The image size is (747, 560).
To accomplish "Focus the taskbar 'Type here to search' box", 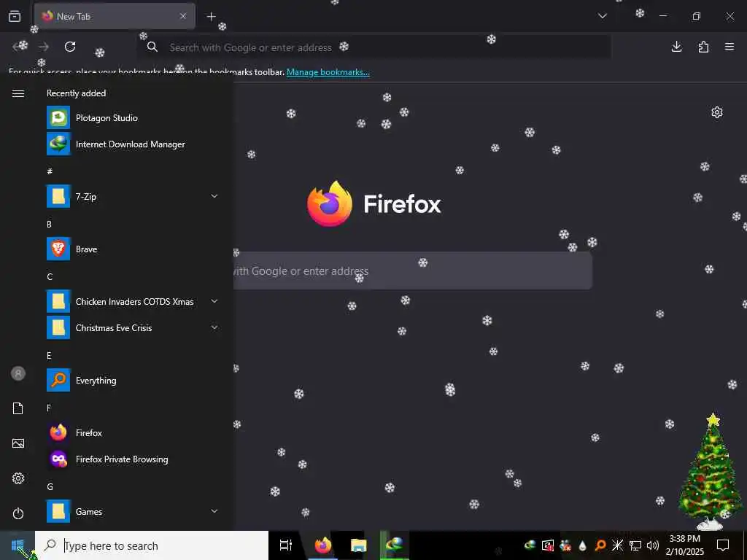I will tap(152, 545).
